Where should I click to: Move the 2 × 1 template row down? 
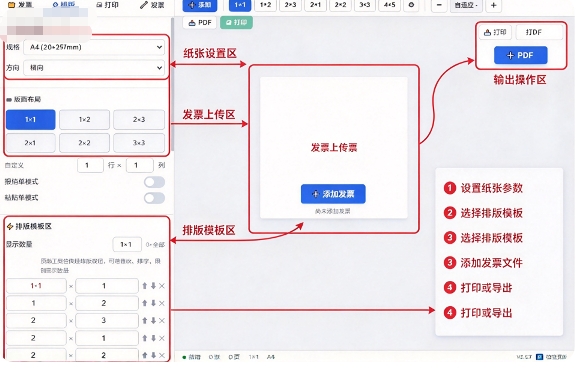coord(153,338)
